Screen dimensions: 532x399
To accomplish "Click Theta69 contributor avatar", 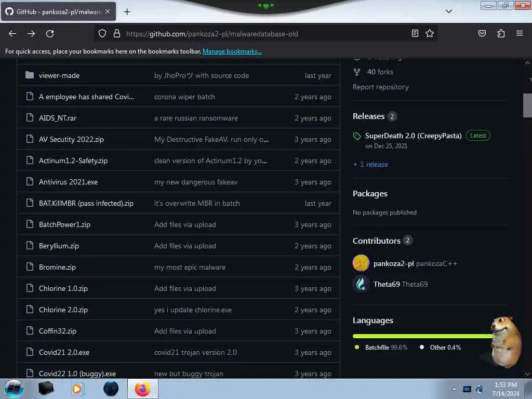I will coord(361,284).
